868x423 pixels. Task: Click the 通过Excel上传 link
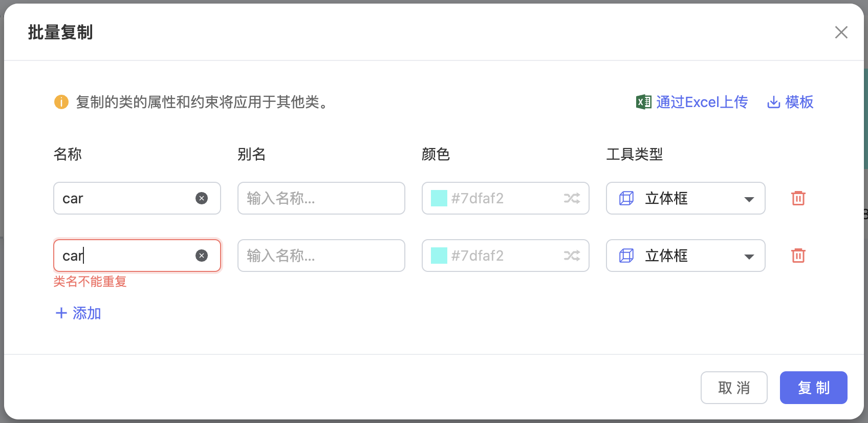pyautogui.click(x=702, y=102)
